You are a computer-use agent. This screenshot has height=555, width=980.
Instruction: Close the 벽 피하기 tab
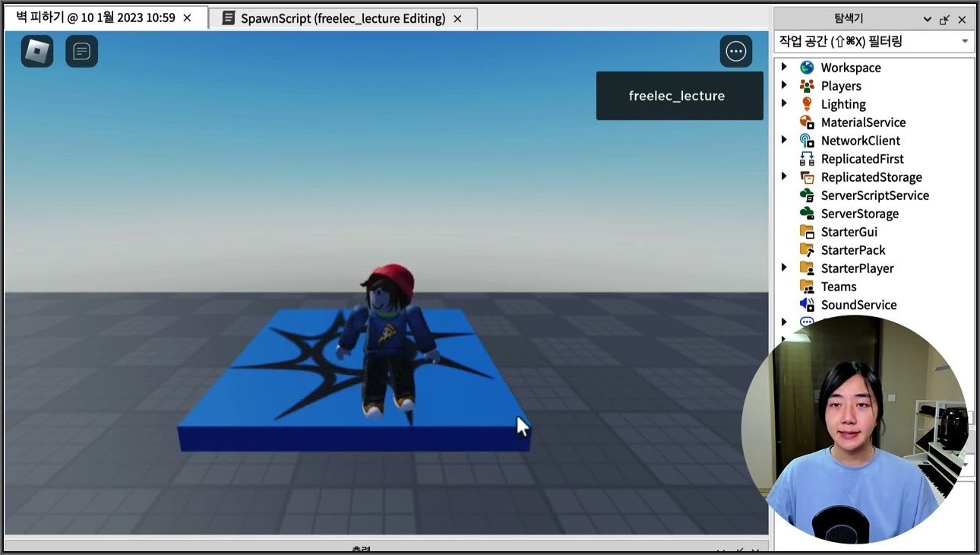click(x=188, y=17)
